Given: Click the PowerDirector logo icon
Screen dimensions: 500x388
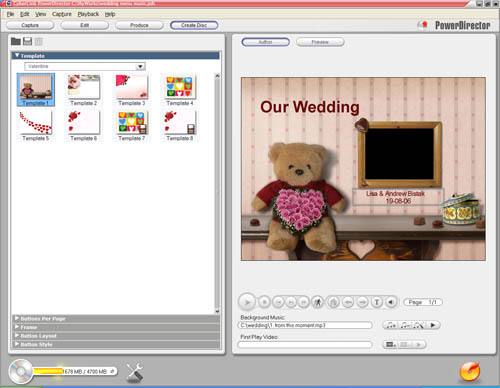Looking at the screenshot, I should (x=423, y=25).
